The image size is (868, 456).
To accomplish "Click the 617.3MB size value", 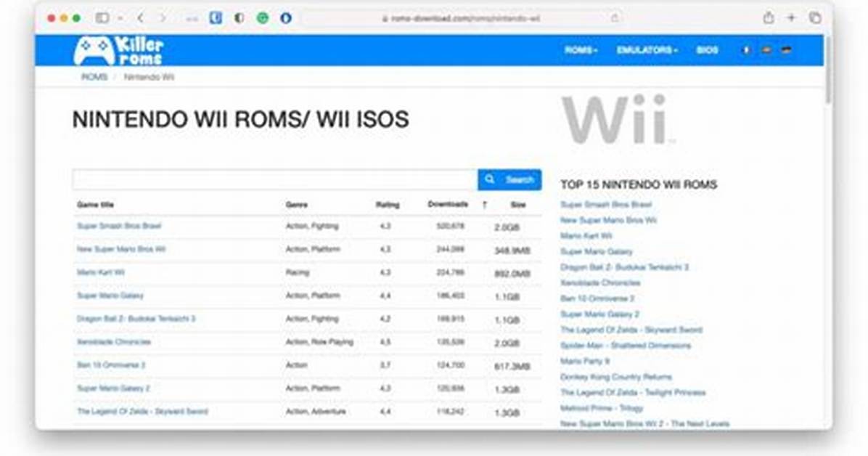I will click(x=512, y=366).
